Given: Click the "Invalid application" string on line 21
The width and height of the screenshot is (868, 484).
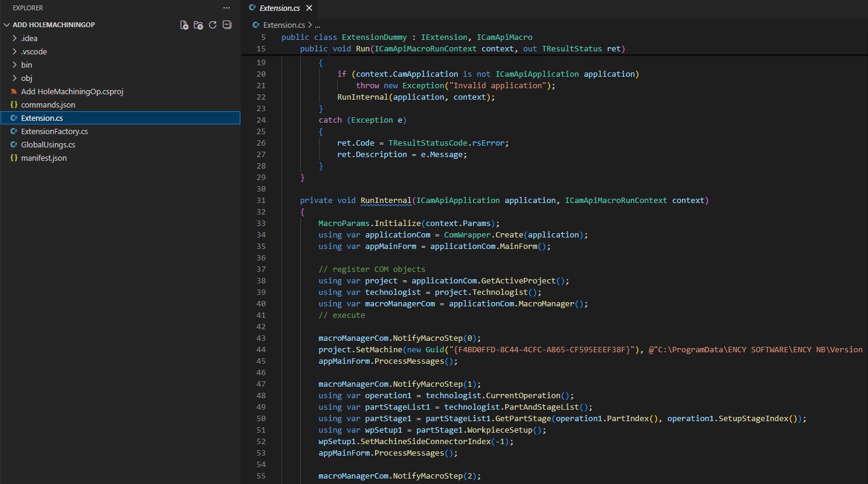Looking at the screenshot, I should [499, 85].
